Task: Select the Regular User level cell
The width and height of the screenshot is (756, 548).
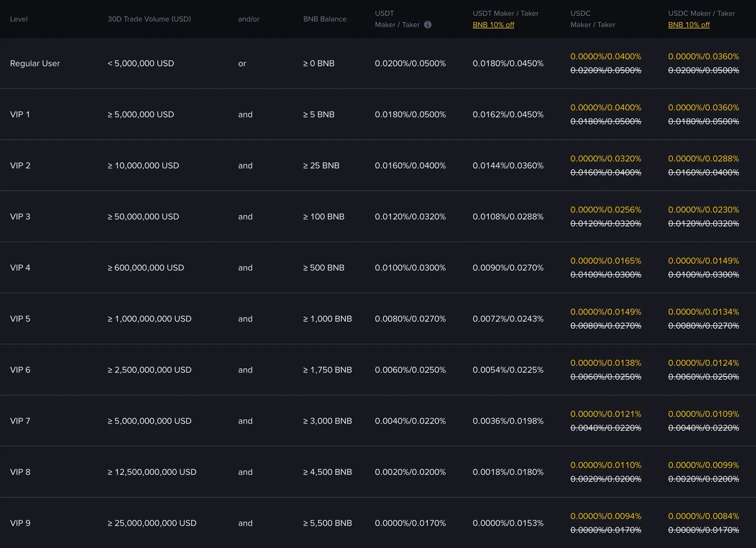Action: coord(35,63)
